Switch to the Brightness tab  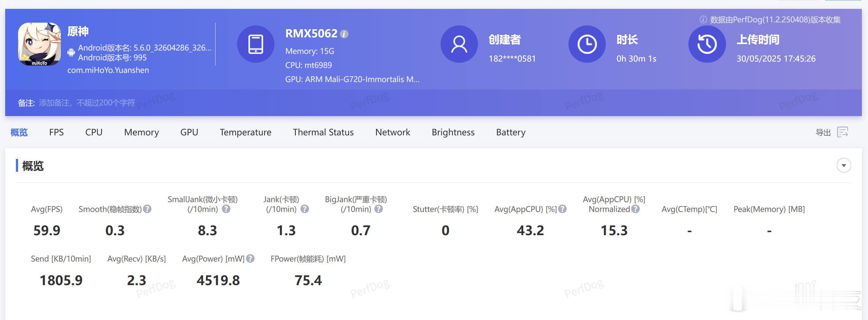pos(453,132)
